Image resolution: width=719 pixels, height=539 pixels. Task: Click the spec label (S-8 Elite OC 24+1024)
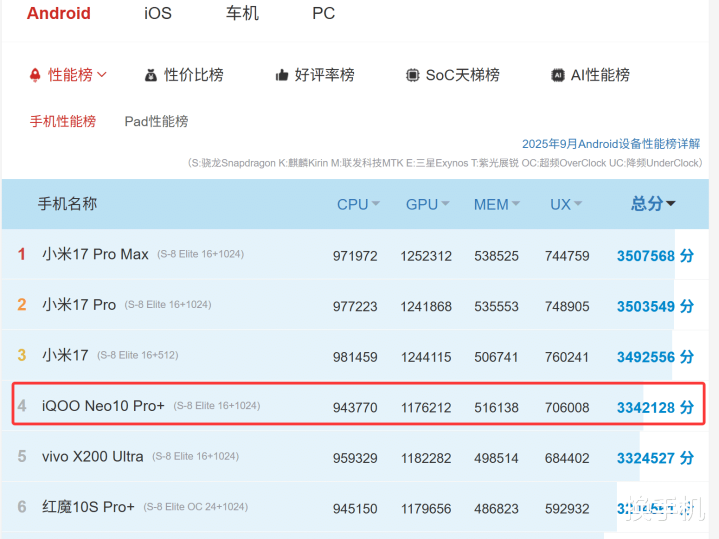196,507
